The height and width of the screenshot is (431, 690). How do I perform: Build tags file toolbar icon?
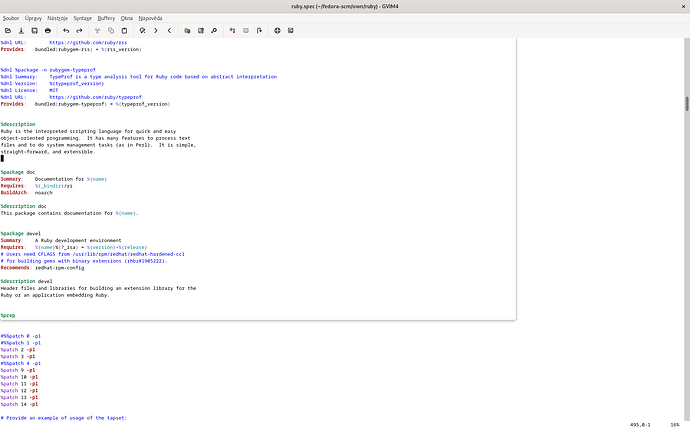(246, 30)
